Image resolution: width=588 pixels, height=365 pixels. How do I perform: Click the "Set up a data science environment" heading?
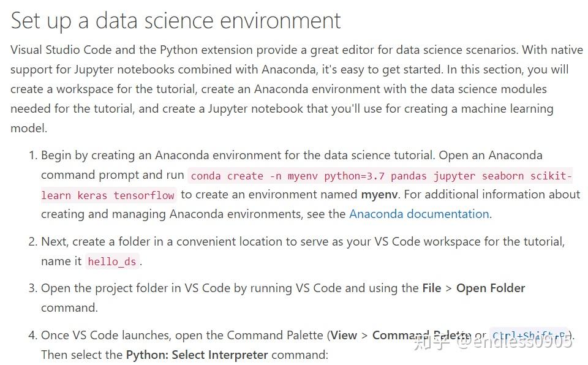[x=176, y=21]
